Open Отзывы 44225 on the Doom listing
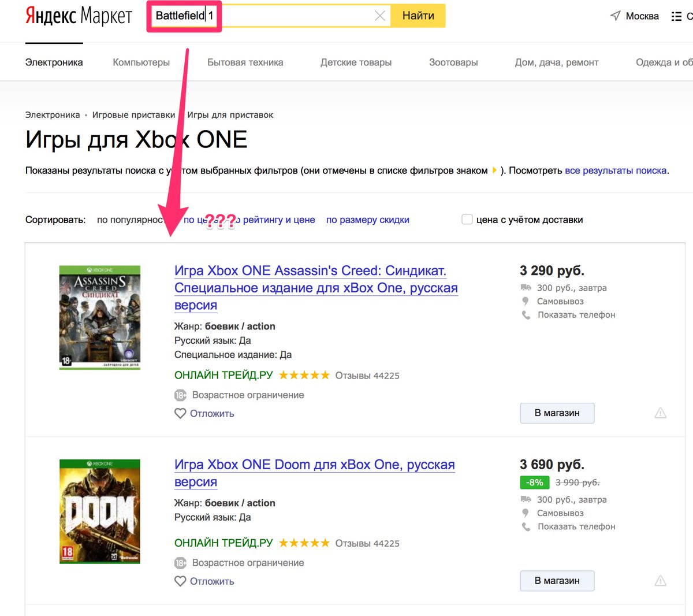 (367, 543)
